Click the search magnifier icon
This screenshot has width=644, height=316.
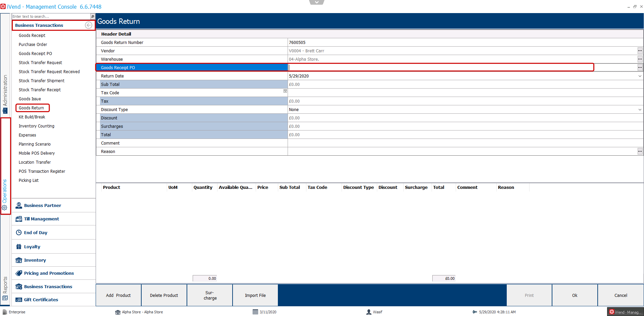[x=93, y=16]
